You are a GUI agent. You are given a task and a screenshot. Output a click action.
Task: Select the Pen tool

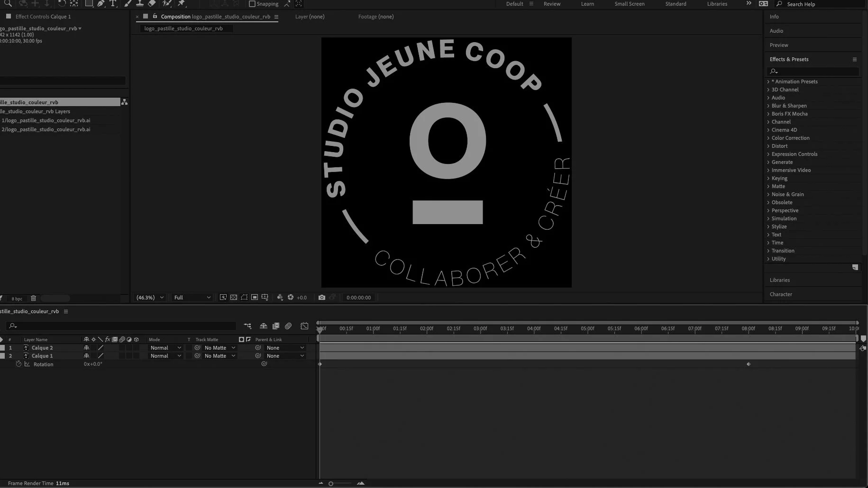click(101, 3)
